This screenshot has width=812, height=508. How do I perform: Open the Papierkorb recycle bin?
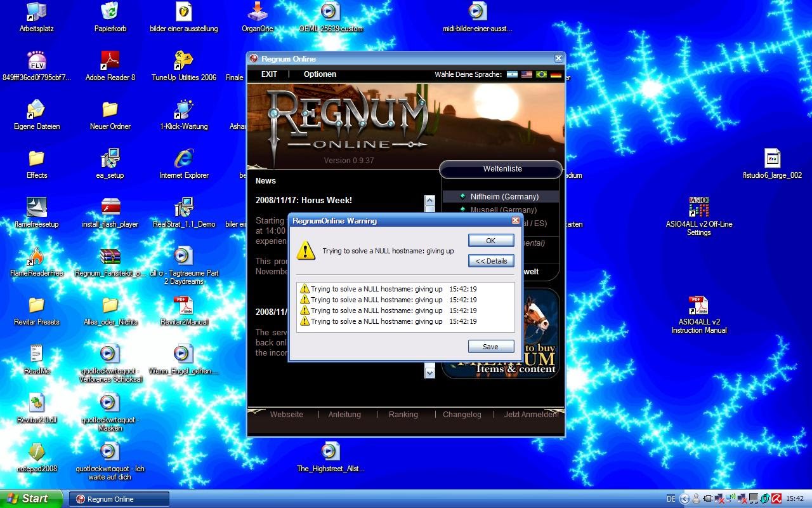(x=110, y=18)
